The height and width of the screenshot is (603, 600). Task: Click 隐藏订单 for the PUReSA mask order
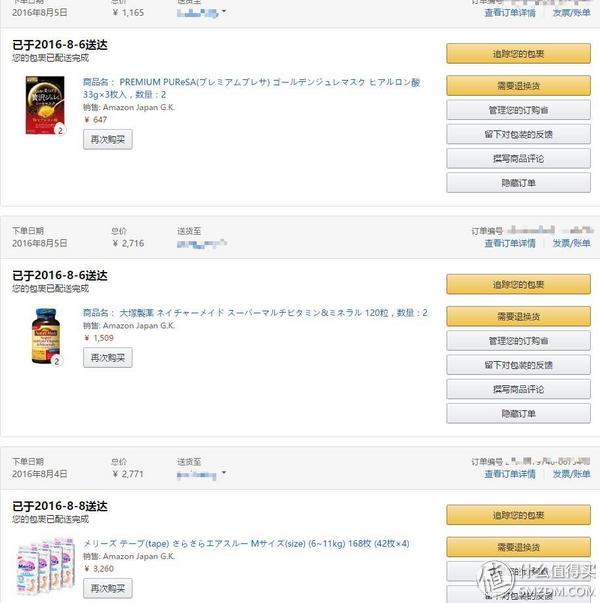pyautogui.click(x=518, y=183)
